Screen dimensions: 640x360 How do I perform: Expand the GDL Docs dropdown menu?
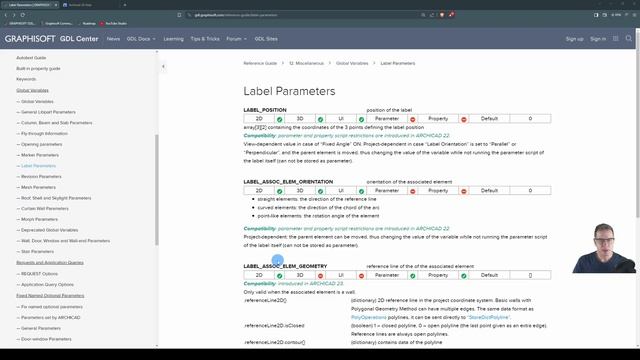[141, 39]
